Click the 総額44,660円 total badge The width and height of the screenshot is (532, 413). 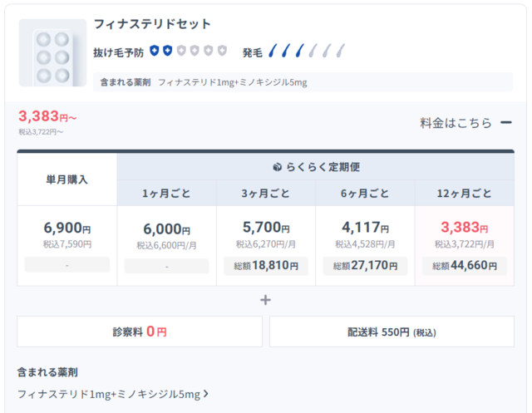(x=464, y=266)
